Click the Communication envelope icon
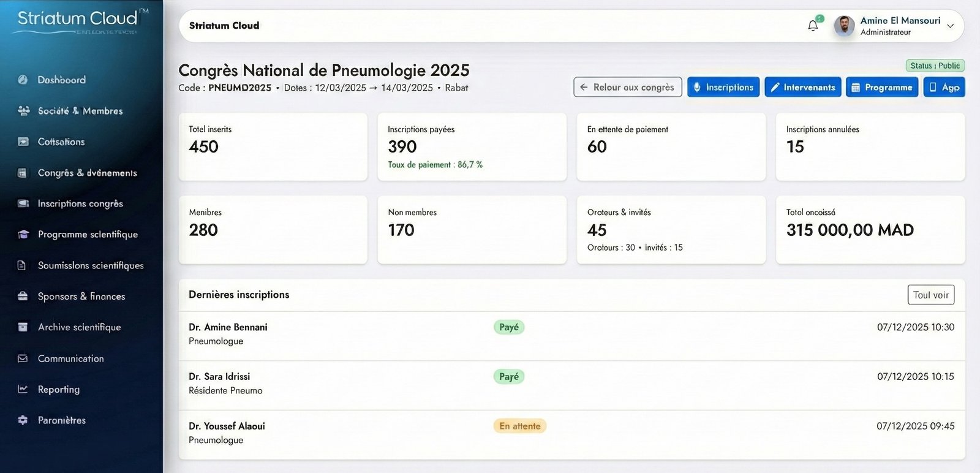 click(x=23, y=358)
